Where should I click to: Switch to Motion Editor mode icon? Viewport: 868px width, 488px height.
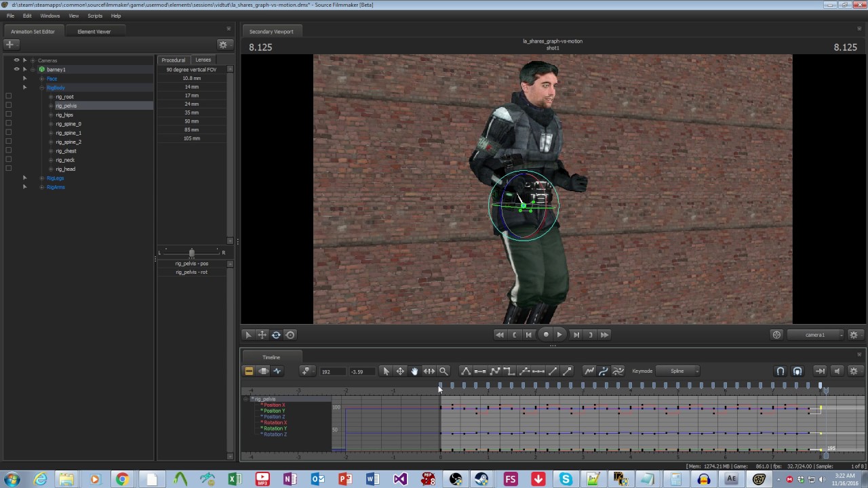263,371
